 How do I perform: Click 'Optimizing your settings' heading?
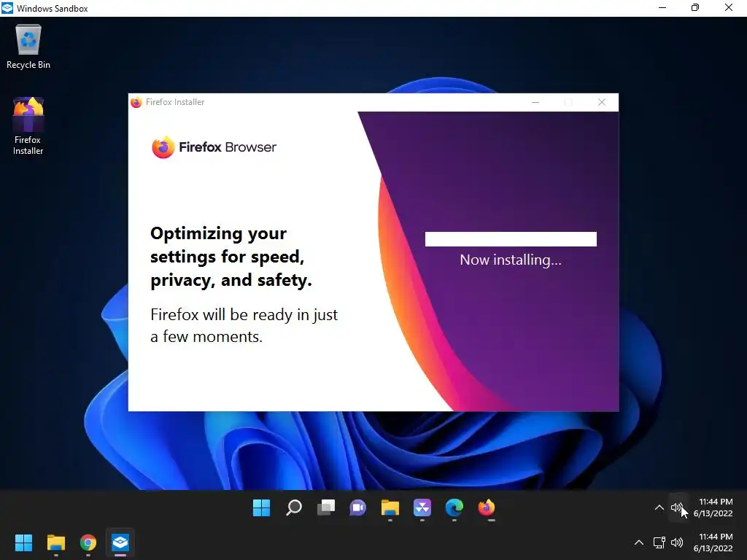click(231, 257)
